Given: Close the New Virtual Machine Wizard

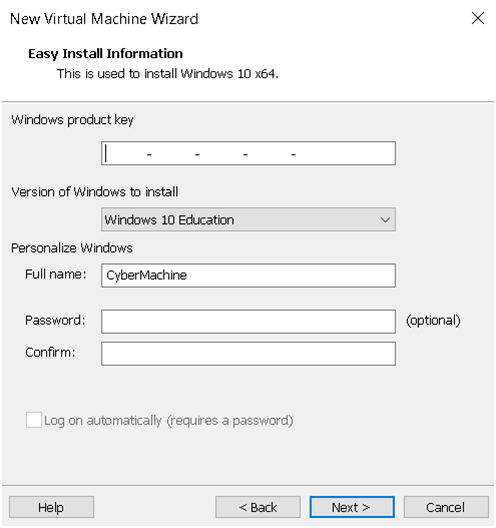Looking at the screenshot, I should point(477,18).
